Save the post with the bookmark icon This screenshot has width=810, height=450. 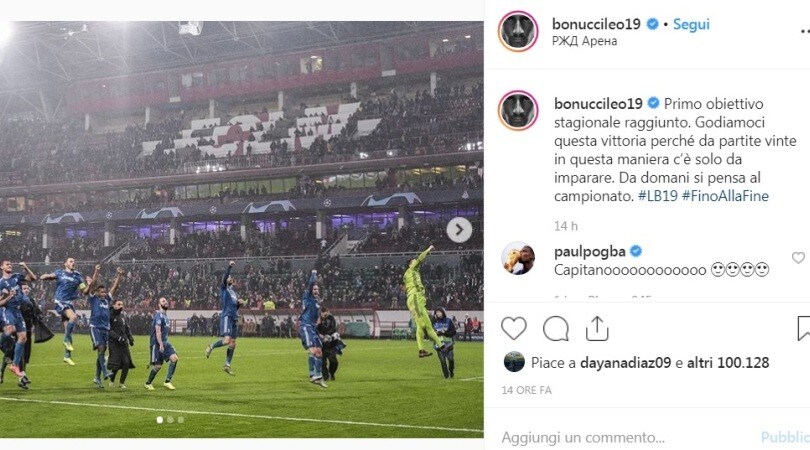(x=803, y=329)
